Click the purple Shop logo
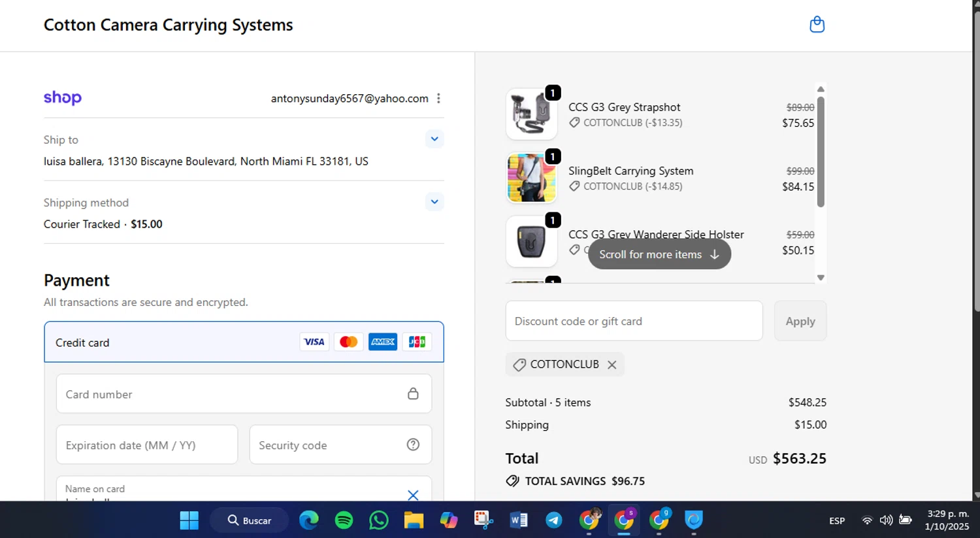This screenshot has width=980, height=538. point(63,98)
